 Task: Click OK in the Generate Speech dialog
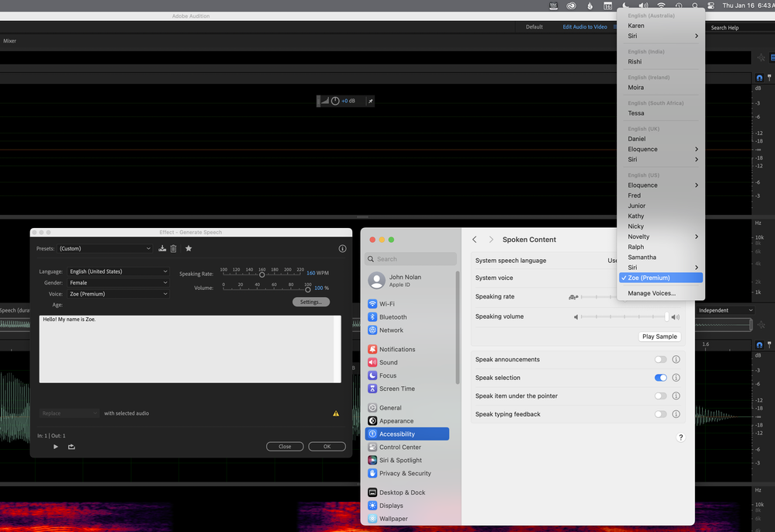coord(327,447)
